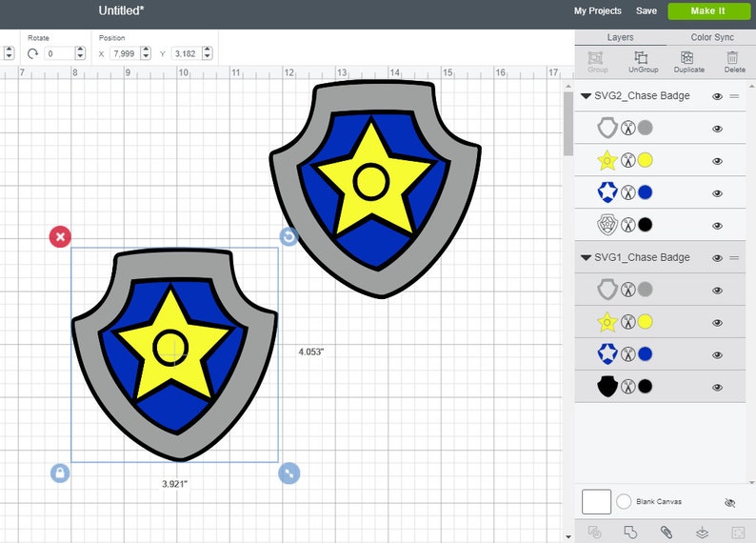Click the Attach paperclip icon
The height and width of the screenshot is (543, 756).
[666, 533]
